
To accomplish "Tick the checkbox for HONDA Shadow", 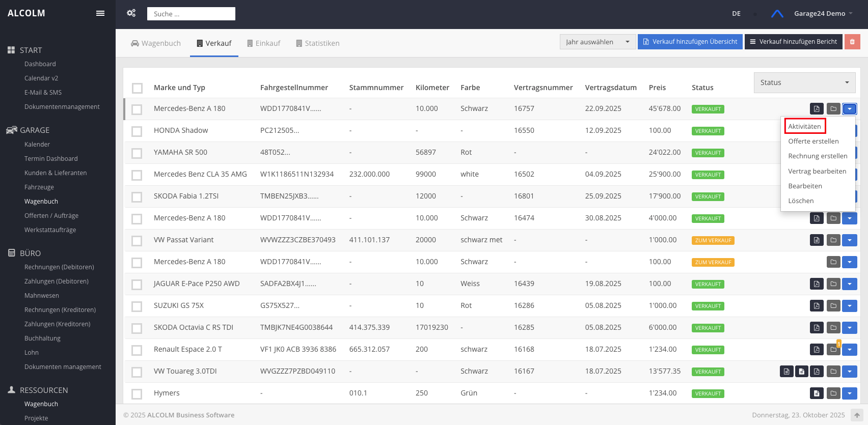I will pyautogui.click(x=137, y=131).
